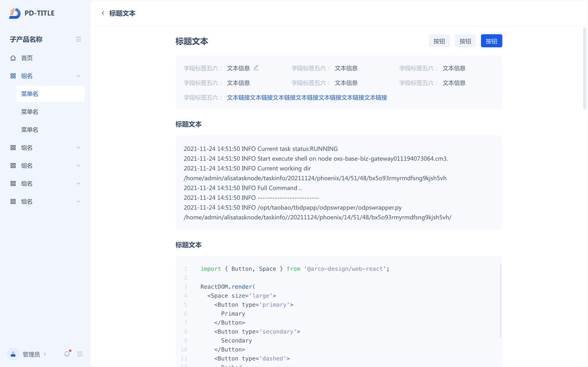
Task: Click the edit pencil icon next to 文本信息
Action: (256, 68)
